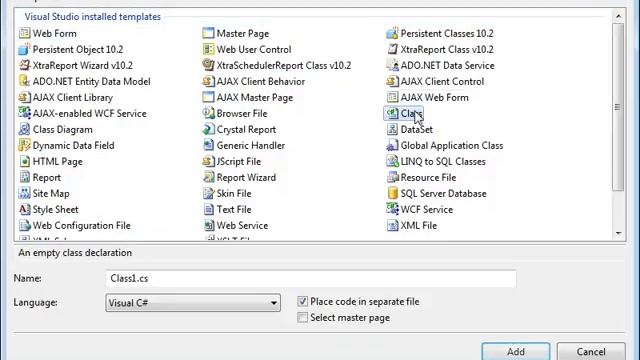Select the Class Diagram icon
Viewport: 640px width, 360px height.
24,129
